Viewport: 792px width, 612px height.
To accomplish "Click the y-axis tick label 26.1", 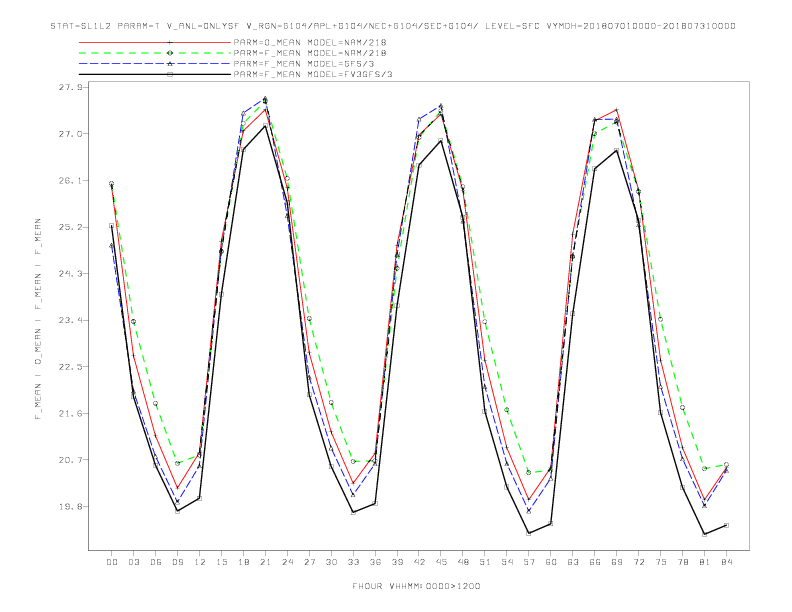I will [x=70, y=180].
